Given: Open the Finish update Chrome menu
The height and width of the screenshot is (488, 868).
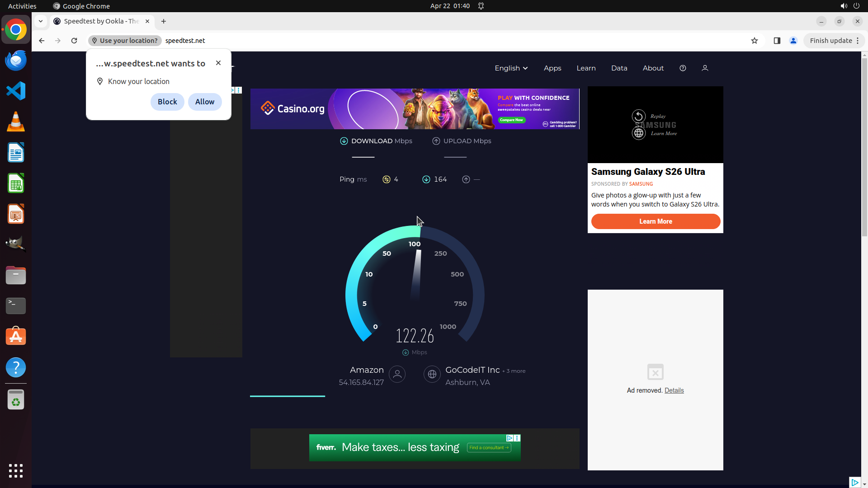Looking at the screenshot, I should coord(834,41).
